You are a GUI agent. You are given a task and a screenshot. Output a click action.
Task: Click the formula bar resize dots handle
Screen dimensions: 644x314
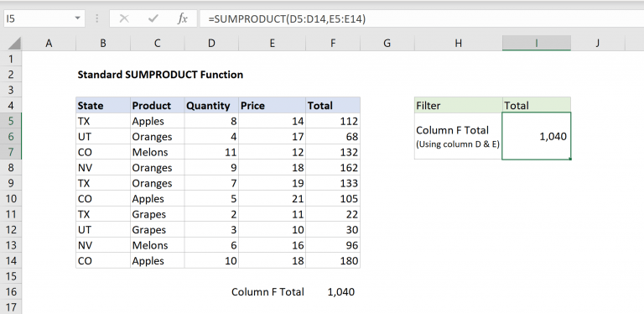click(x=97, y=18)
